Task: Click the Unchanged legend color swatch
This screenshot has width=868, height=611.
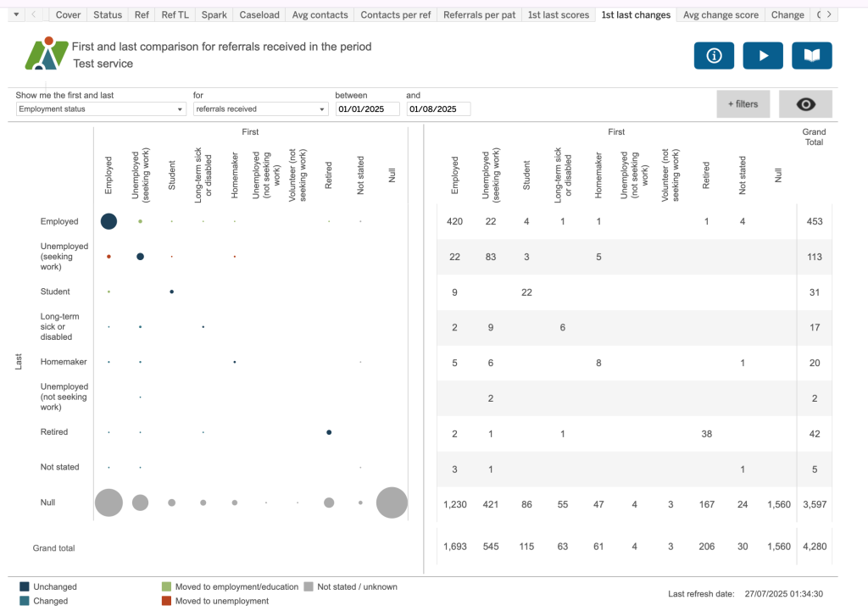Action: coord(25,586)
